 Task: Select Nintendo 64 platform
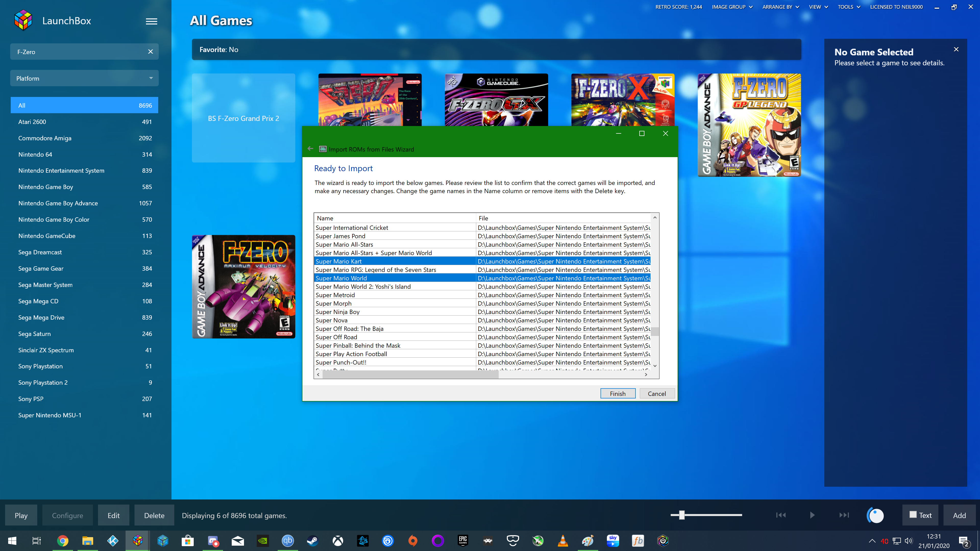pos(84,154)
